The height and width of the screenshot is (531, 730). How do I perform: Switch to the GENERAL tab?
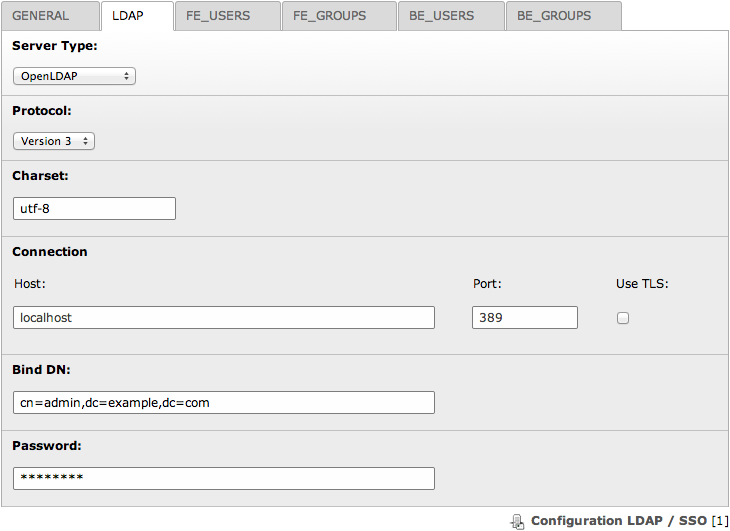coord(41,16)
